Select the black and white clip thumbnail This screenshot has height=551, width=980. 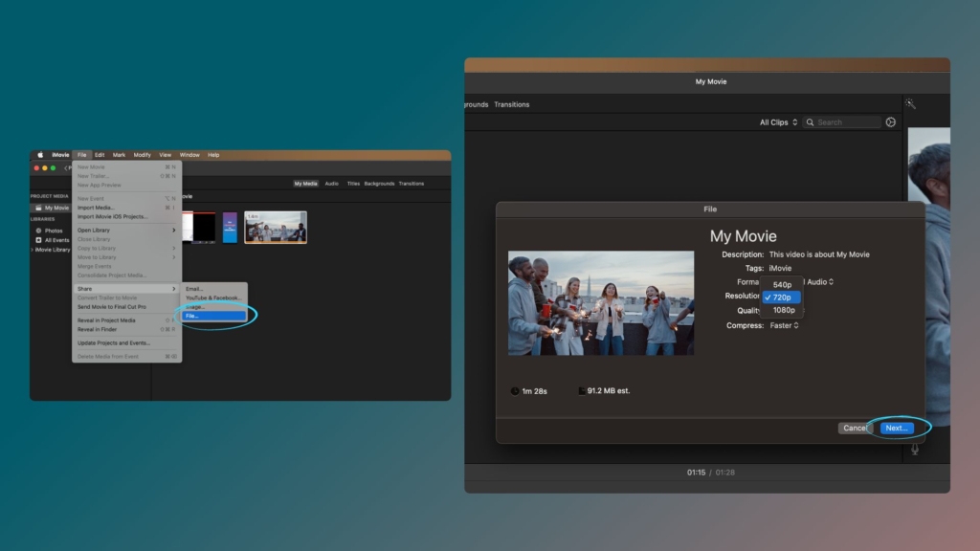click(199, 228)
